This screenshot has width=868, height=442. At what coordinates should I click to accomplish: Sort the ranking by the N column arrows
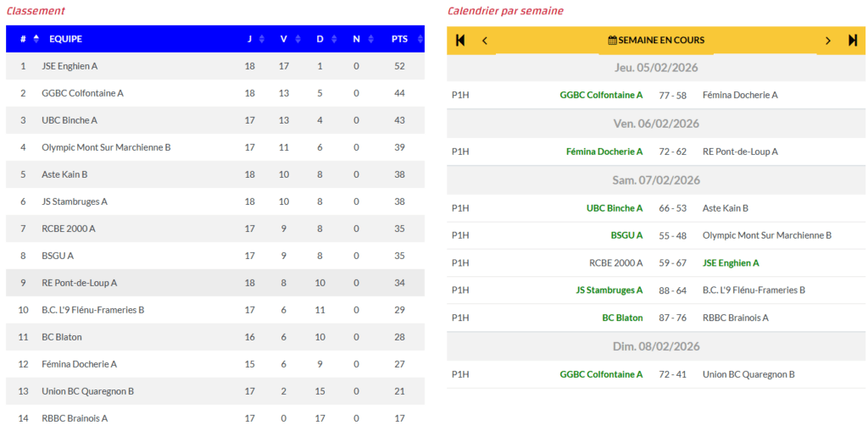370,39
